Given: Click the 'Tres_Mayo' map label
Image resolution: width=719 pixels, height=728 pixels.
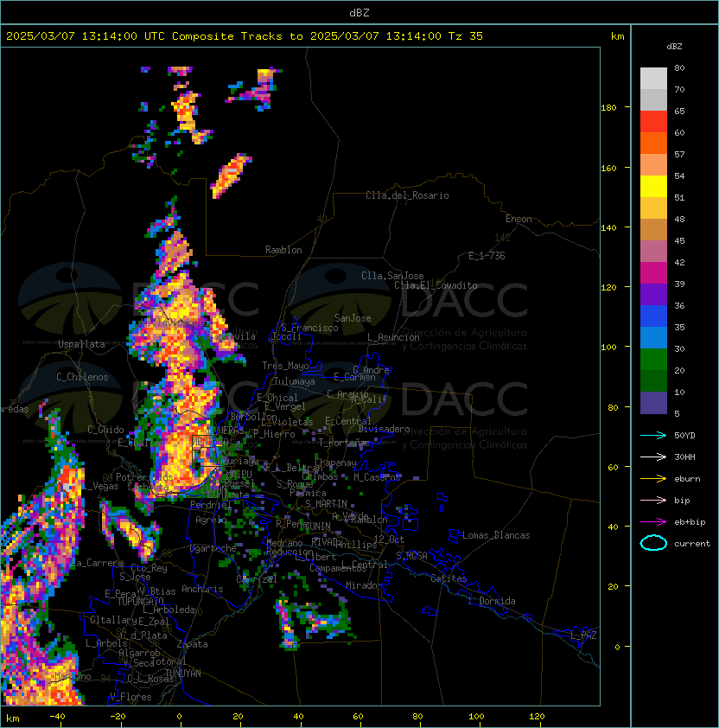Looking at the screenshot, I should pyautogui.click(x=285, y=366).
